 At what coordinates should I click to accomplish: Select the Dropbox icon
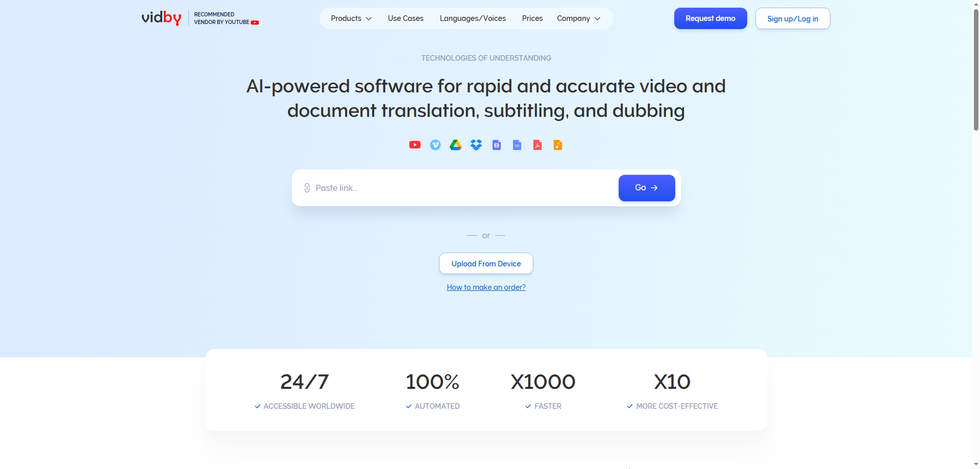[476, 145]
